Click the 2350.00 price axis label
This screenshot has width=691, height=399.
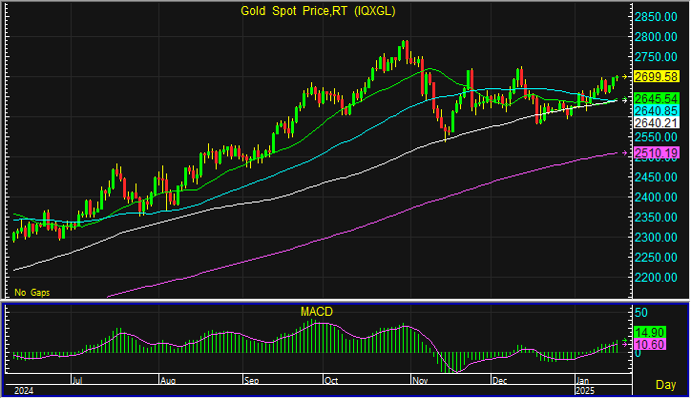pos(656,217)
